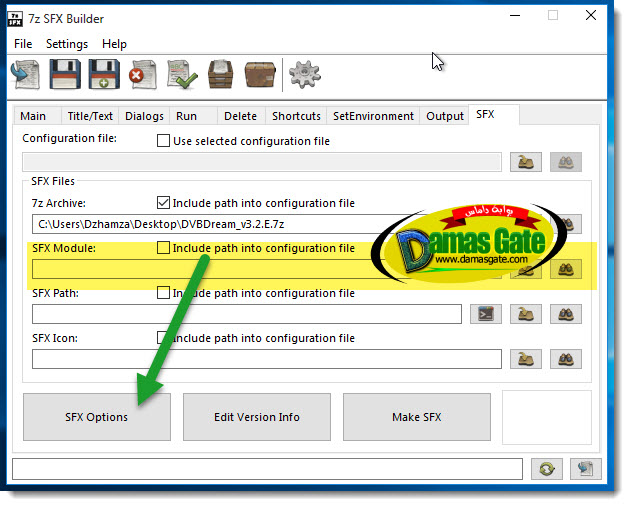The width and height of the screenshot is (629, 506).
Task: Minimize the 7z SFX Builder window
Action: click(x=515, y=16)
